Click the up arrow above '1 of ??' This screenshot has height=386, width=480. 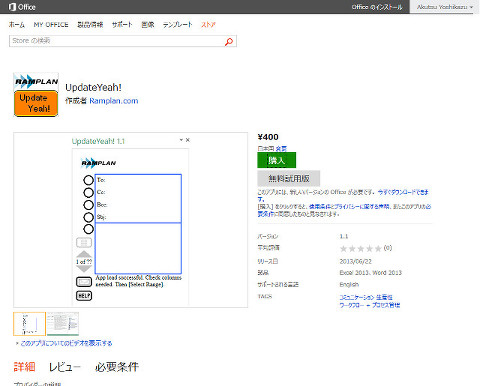84,254
